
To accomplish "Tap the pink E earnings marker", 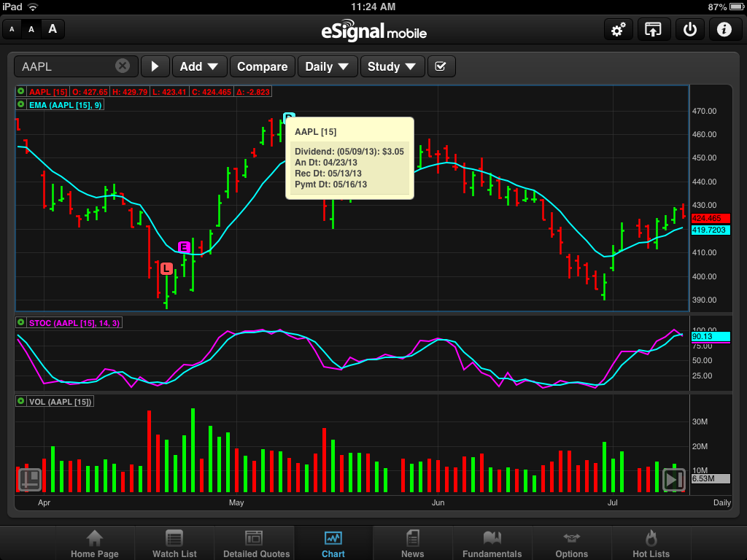I will click(184, 247).
